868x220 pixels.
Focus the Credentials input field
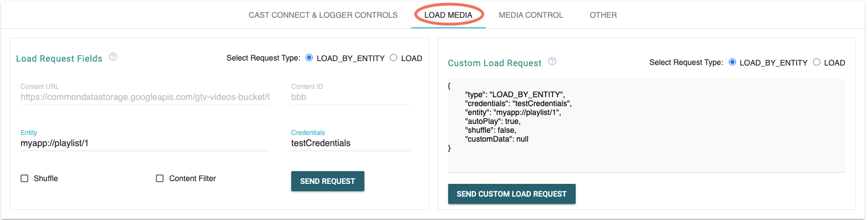click(x=351, y=143)
